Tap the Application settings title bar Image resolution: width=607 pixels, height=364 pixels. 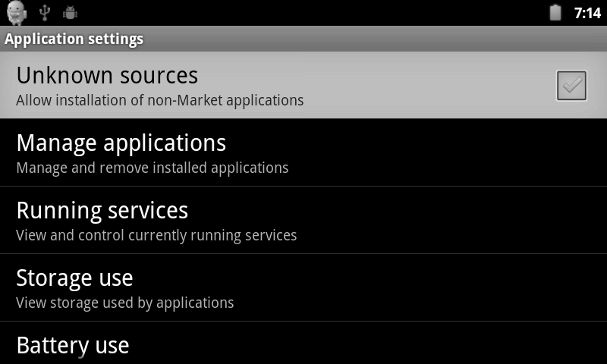coord(303,39)
